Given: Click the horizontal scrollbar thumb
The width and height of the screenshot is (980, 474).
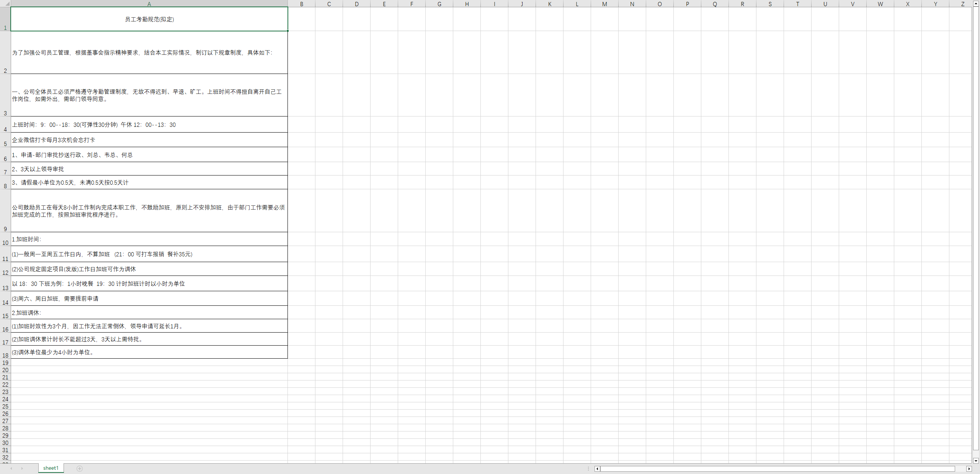Looking at the screenshot, I should coord(777,469).
